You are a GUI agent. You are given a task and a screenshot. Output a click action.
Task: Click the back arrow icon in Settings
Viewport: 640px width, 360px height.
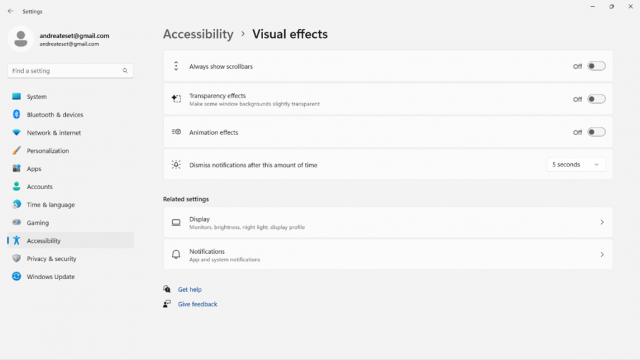(11, 11)
